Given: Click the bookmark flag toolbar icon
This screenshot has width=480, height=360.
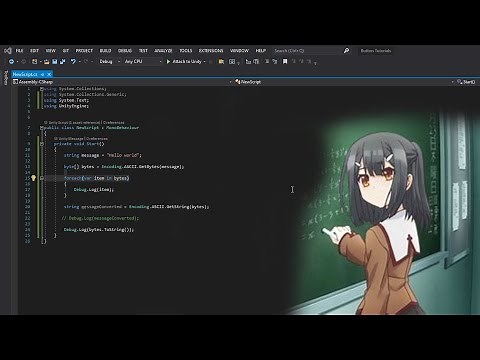Looking at the screenshot, I should coord(285,62).
